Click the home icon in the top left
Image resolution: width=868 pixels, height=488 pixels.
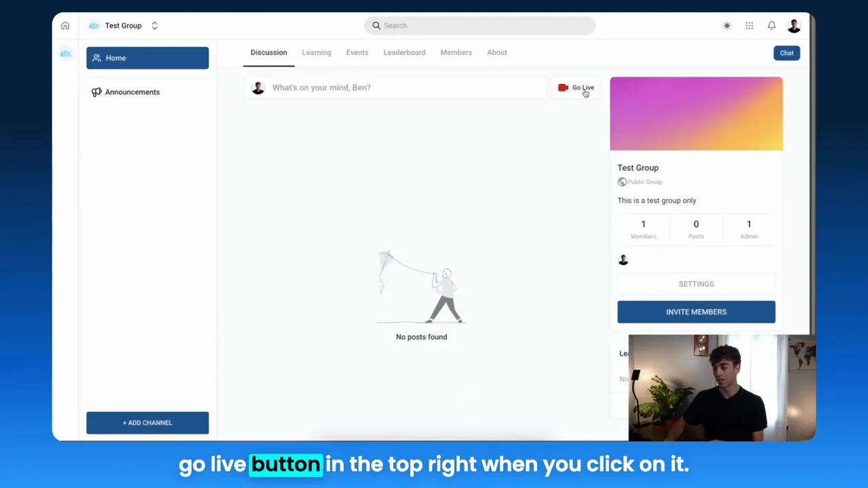point(65,25)
